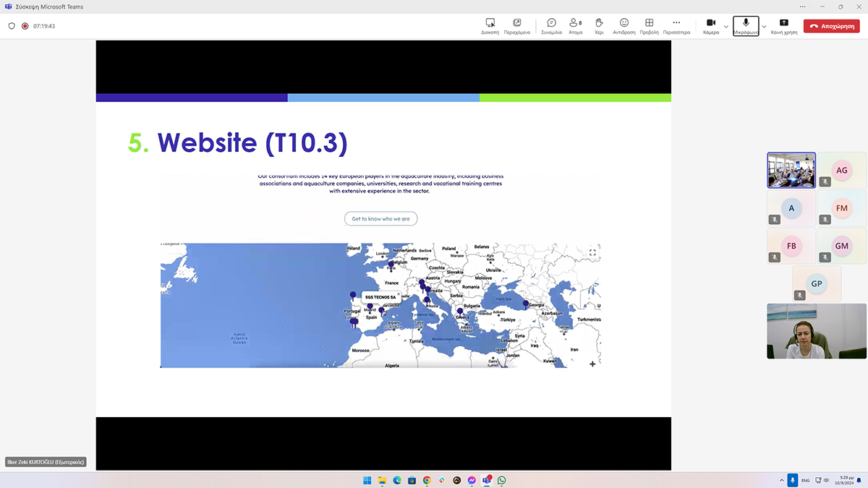
Task: Open the Περιεχόμενο content sharing icon
Action: [517, 26]
